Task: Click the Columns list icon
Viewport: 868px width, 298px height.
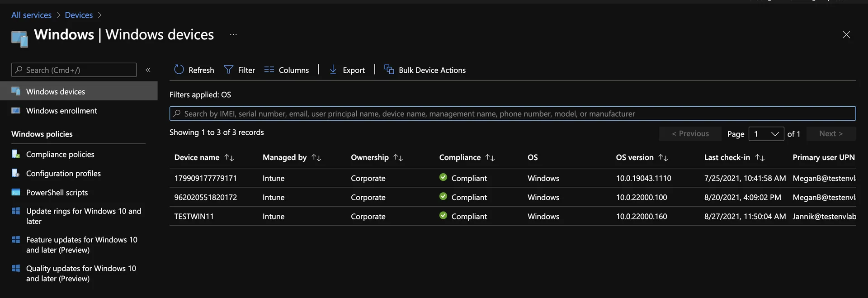Action: 269,70
